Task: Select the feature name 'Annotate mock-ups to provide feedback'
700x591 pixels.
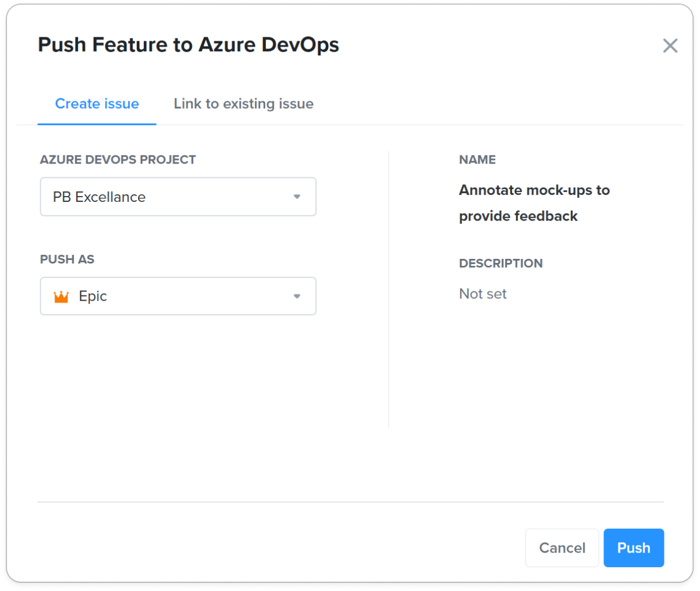Action: pos(534,203)
